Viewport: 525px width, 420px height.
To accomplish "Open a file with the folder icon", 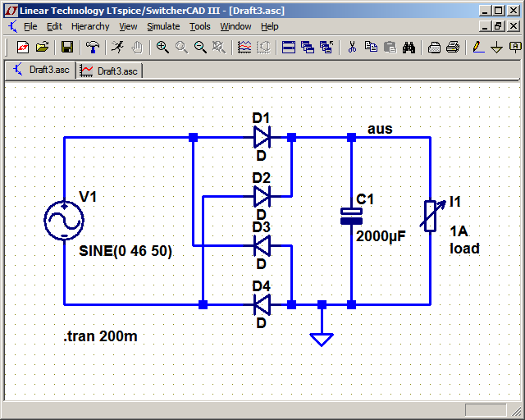I will click(x=42, y=48).
